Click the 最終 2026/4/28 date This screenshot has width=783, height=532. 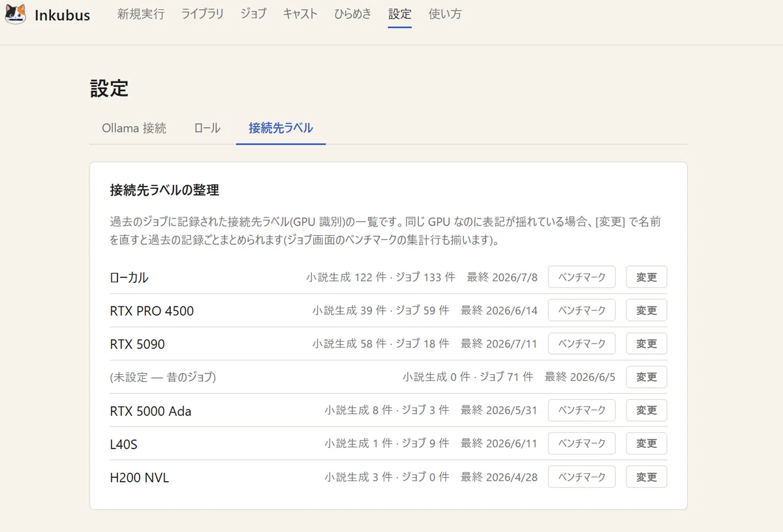pos(499,477)
